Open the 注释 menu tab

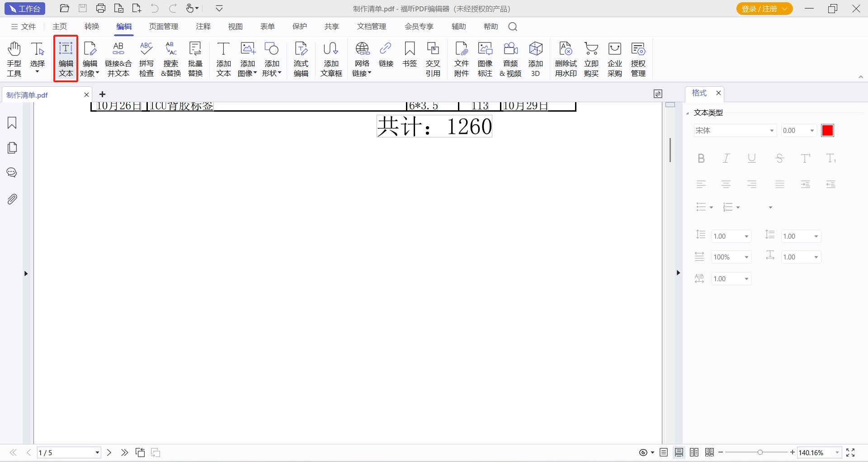(x=203, y=27)
